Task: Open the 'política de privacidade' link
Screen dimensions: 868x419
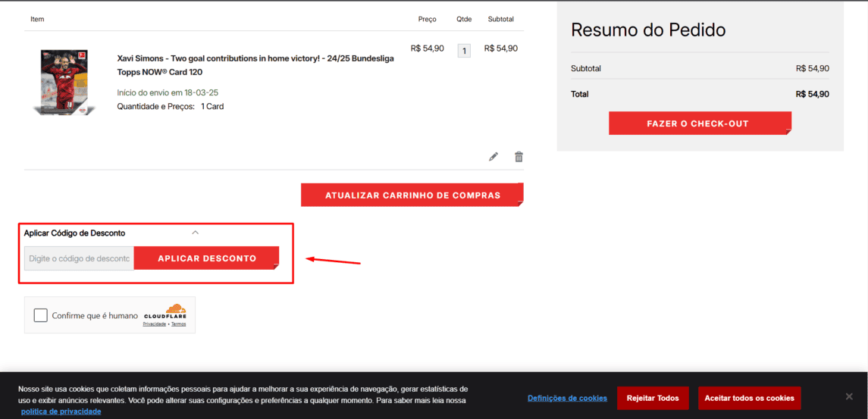Action: point(61,411)
